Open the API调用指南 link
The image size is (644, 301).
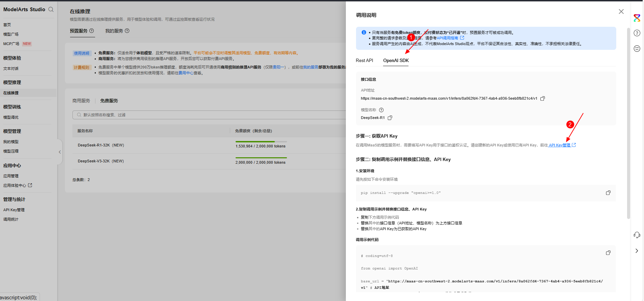pyautogui.click(x=447, y=38)
